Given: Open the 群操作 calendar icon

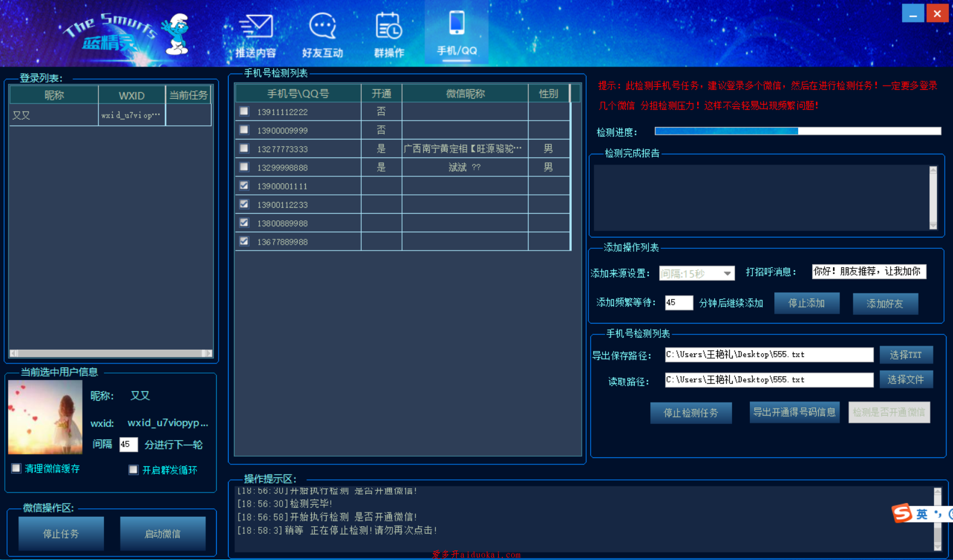Looking at the screenshot, I should click(x=389, y=27).
